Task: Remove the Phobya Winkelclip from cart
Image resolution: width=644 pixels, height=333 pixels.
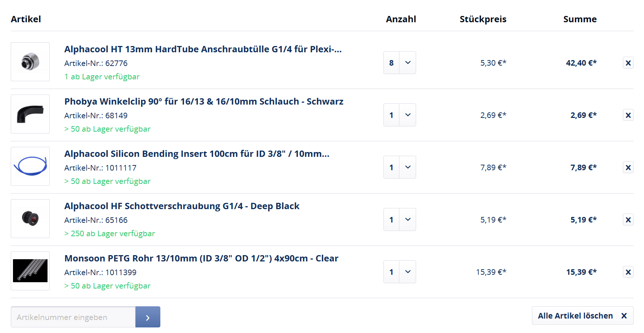Action: pyautogui.click(x=628, y=115)
